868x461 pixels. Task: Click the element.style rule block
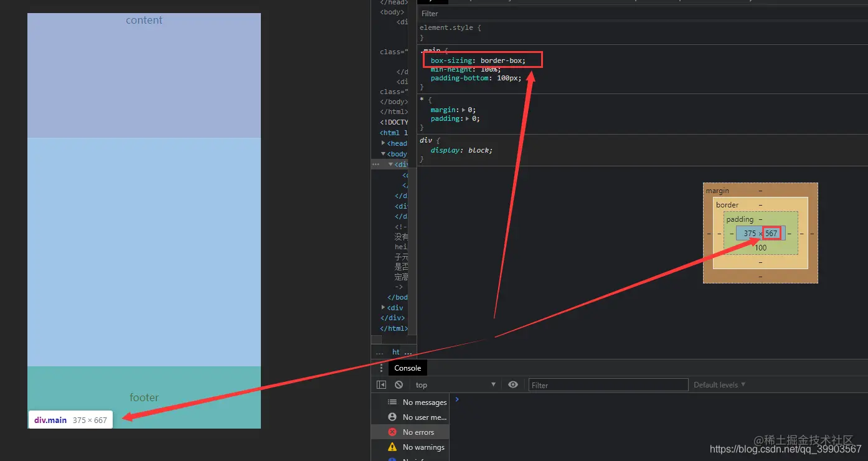tap(642, 32)
